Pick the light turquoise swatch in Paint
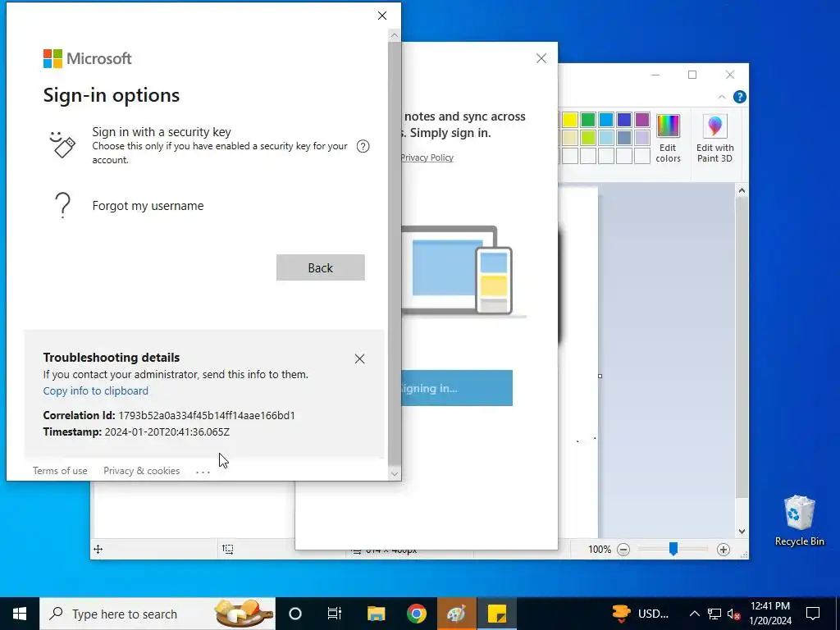Screen dimensions: 840x630 (606, 138)
